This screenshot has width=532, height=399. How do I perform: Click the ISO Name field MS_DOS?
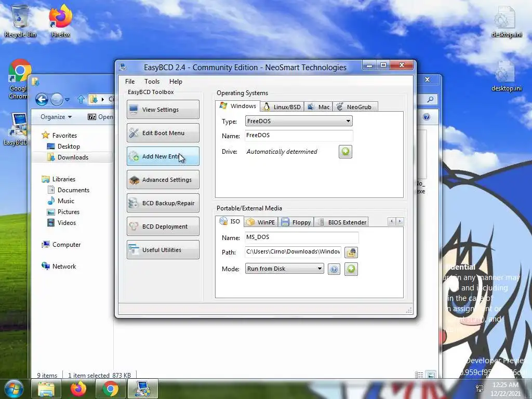(x=302, y=237)
